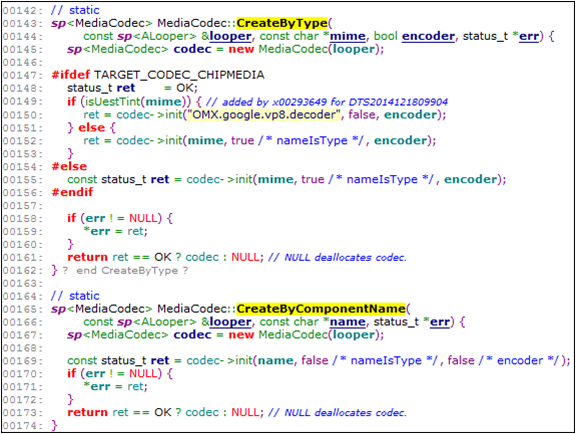Click the codec variable declared on line 00167
The image size is (576, 434).
pyautogui.click(x=192, y=335)
